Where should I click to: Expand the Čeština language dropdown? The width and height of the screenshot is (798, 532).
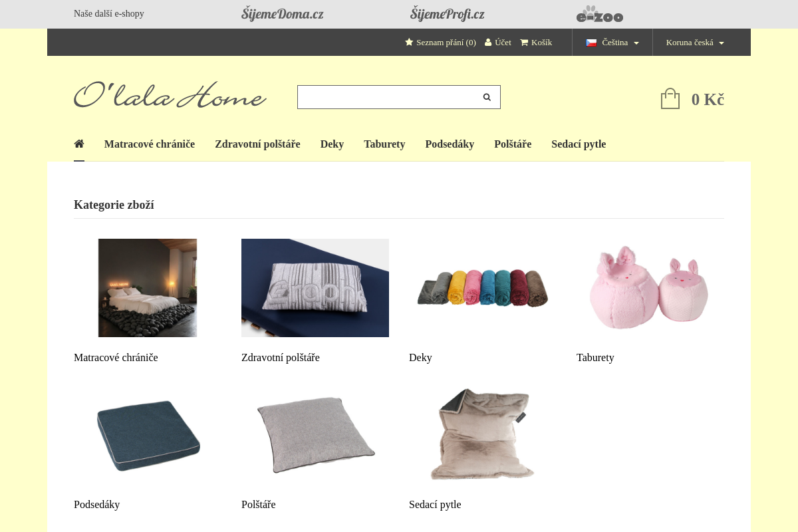612,42
